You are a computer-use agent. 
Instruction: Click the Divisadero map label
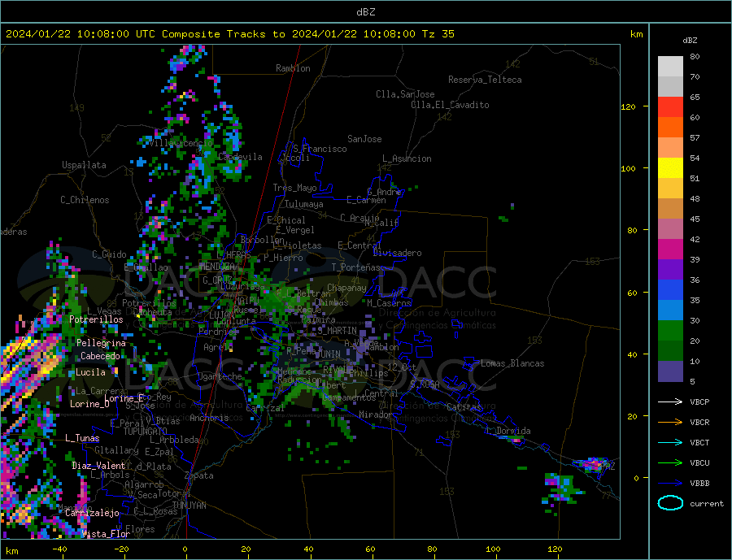pyautogui.click(x=397, y=253)
